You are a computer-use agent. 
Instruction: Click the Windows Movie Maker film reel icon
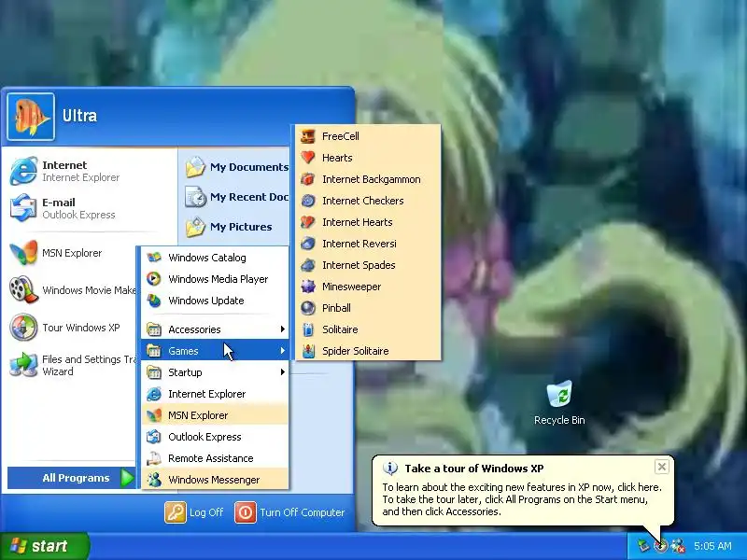pyautogui.click(x=23, y=289)
